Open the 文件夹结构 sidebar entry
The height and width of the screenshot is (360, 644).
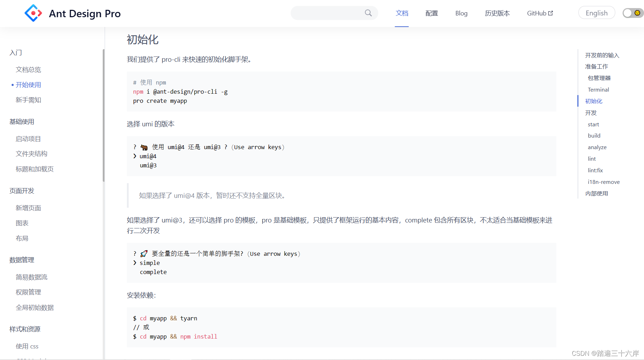tap(32, 153)
